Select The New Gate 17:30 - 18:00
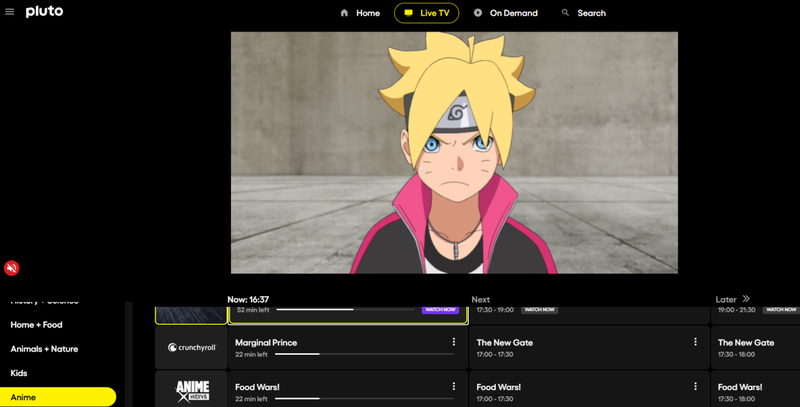Image resolution: width=800 pixels, height=407 pixels. [756, 348]
